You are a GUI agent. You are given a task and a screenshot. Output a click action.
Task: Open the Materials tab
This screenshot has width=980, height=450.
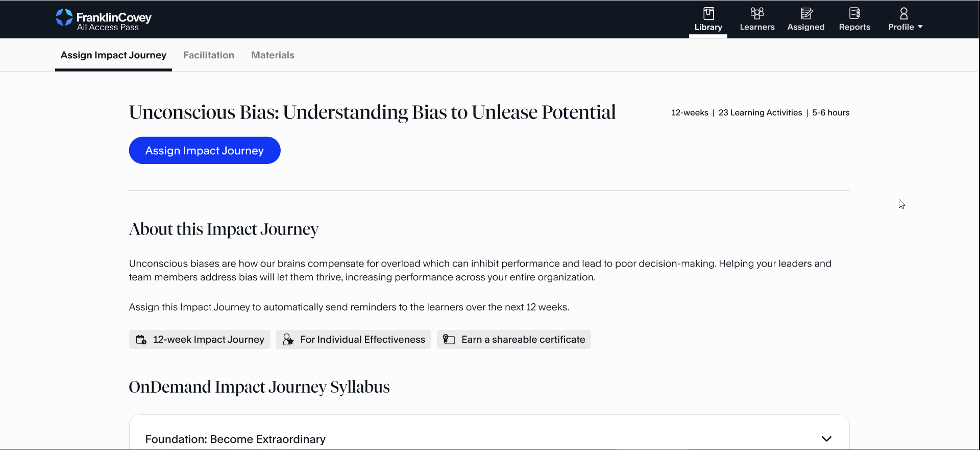tap(273, 55)
